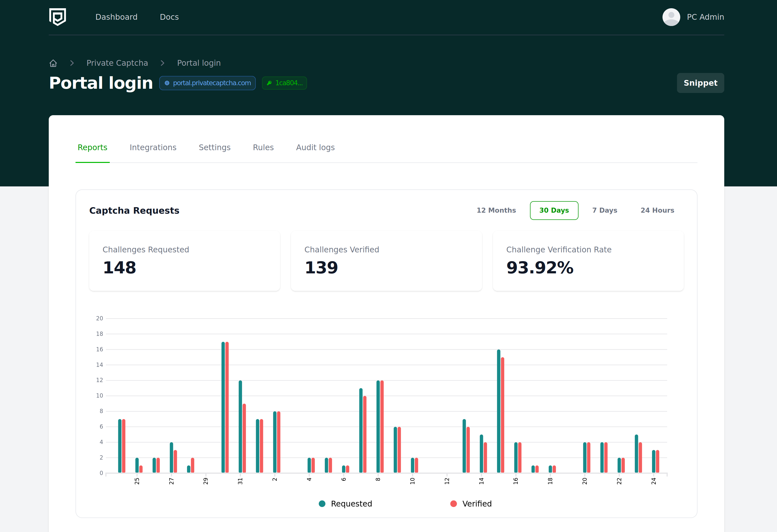This screenshot has height=532, width=777.
Task: Open the Rules tab
Action: coord(263,148)
